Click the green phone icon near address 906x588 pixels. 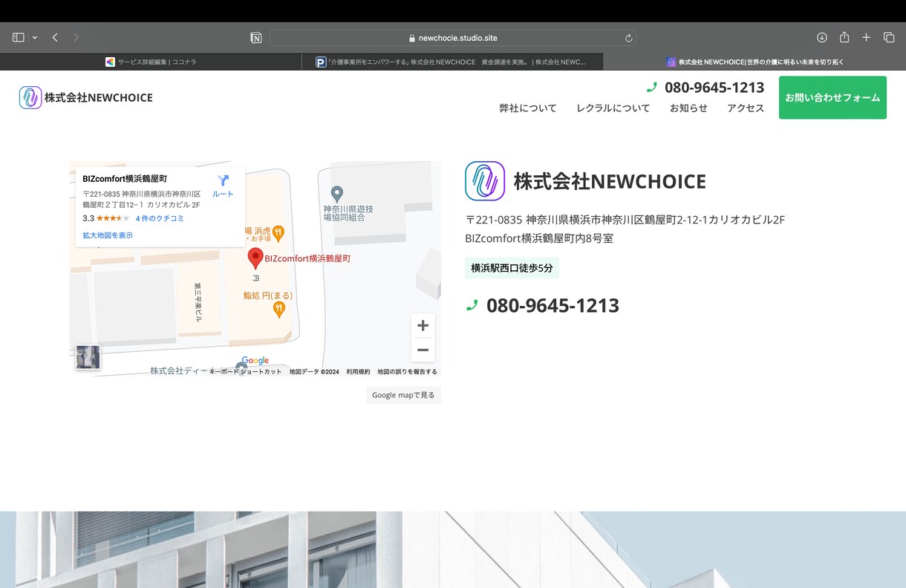472,305
